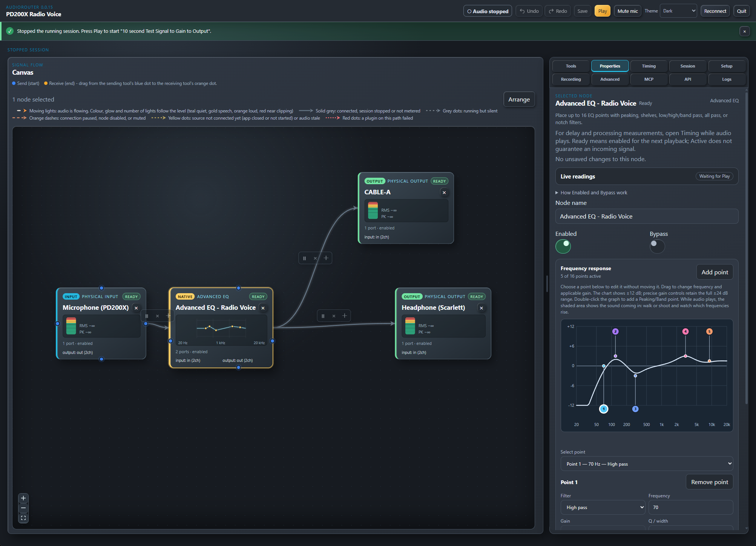Click the Save button
Viewport: 756px width, 546px height.
582,11
